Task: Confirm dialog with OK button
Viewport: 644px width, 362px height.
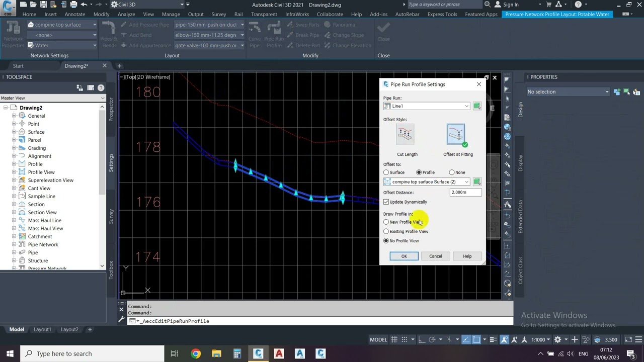Action: [404, 256]
